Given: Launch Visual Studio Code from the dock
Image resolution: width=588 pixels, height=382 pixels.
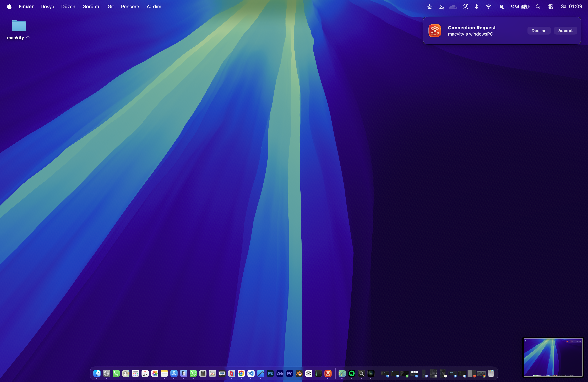Looking at the screenshot, I should coord(251,373).
